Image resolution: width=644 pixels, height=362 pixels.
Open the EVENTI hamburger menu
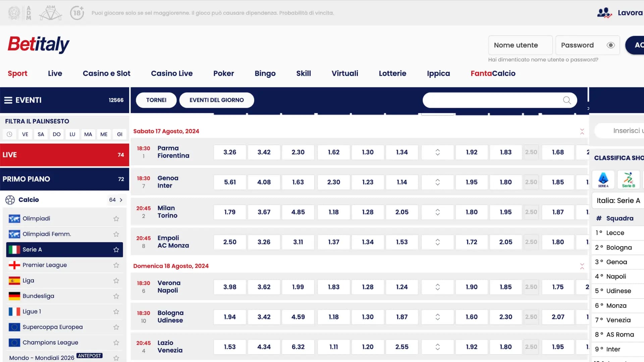point(8,100)
